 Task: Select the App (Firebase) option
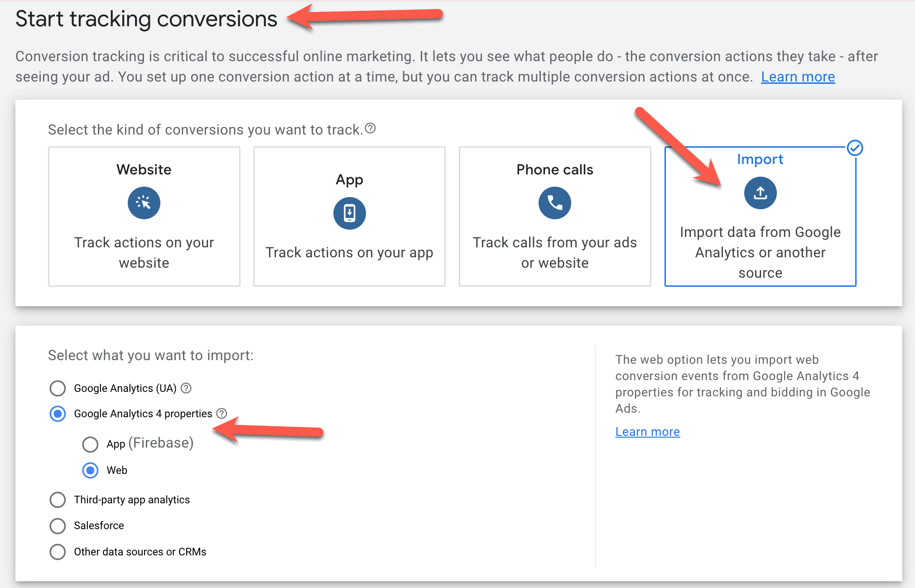pyautogui.click(x=90, y=444)
